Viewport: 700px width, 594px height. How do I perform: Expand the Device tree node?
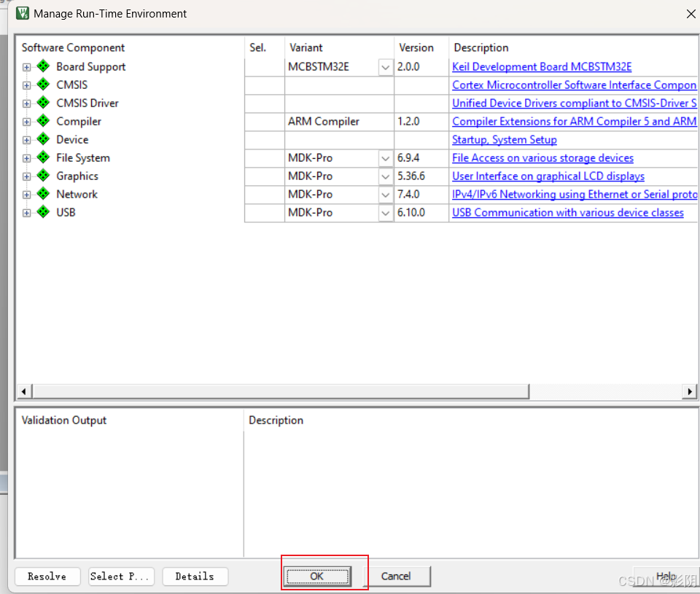pyautogui.click(x=27, y=140)
